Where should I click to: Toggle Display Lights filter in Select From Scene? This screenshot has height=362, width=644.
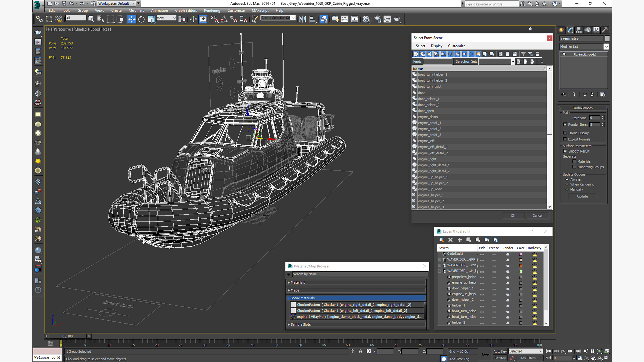pos(430,54)
